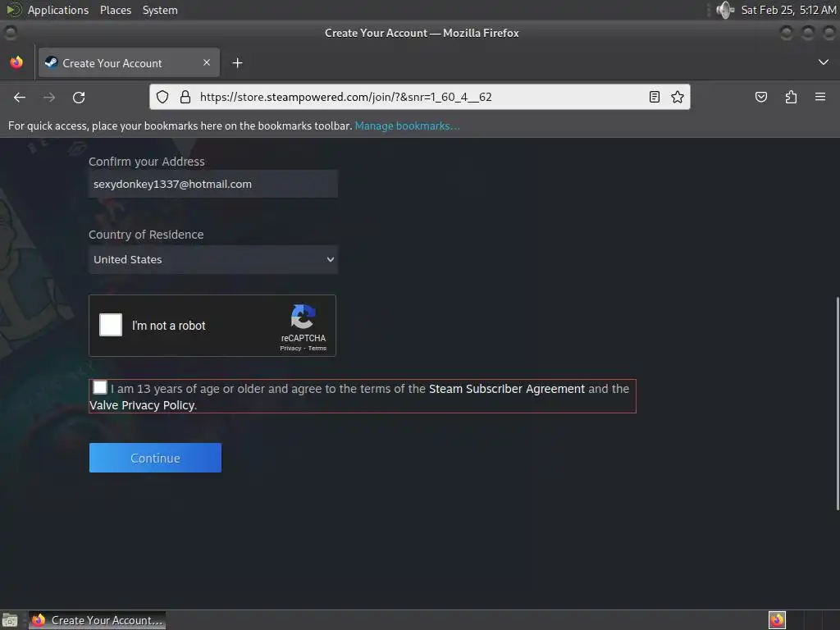Viewport: 840px width, 630px height.
Task: Check the I'm not a robot box
Action: point(111,325)
